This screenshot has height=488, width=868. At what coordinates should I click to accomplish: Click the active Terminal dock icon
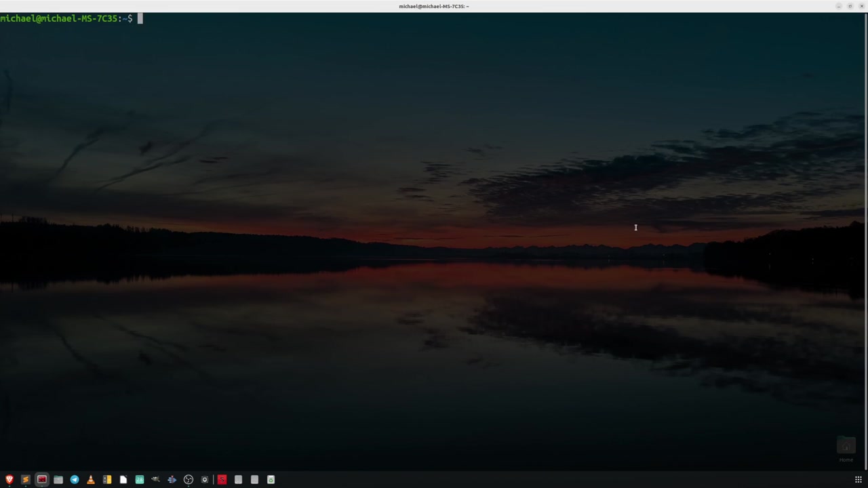coord(42,480)
